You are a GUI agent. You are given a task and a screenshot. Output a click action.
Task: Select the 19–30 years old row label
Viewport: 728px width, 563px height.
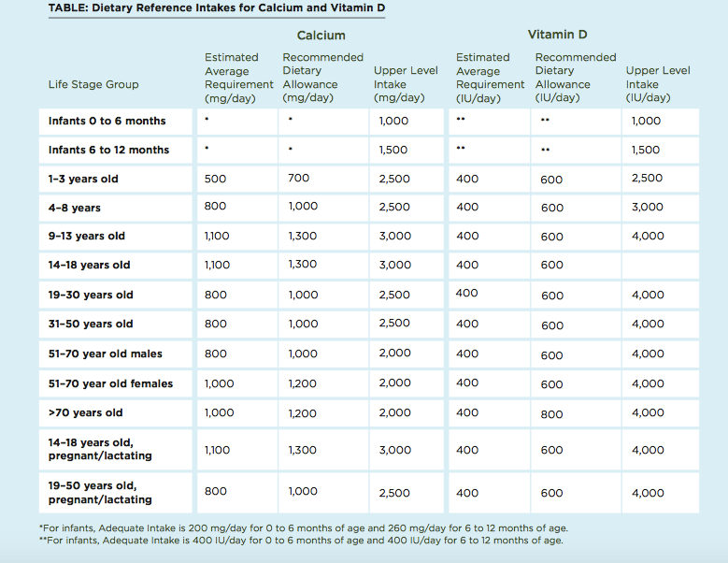tap(91, 295)
